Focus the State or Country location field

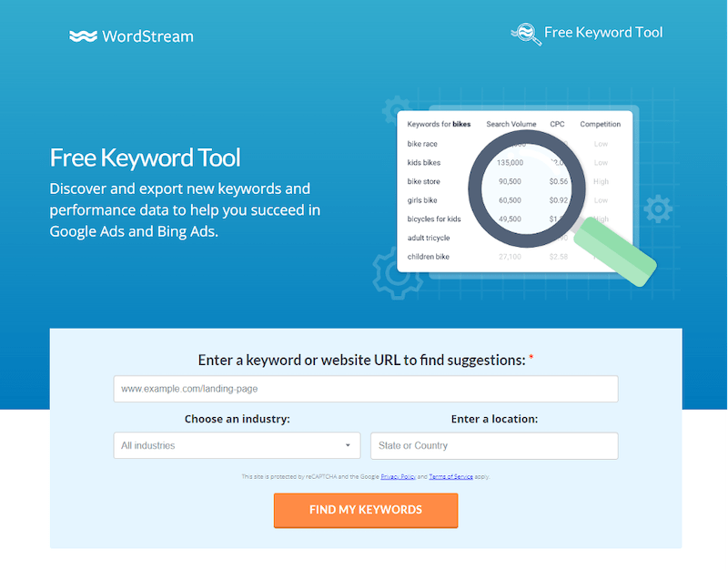[494, 445]
